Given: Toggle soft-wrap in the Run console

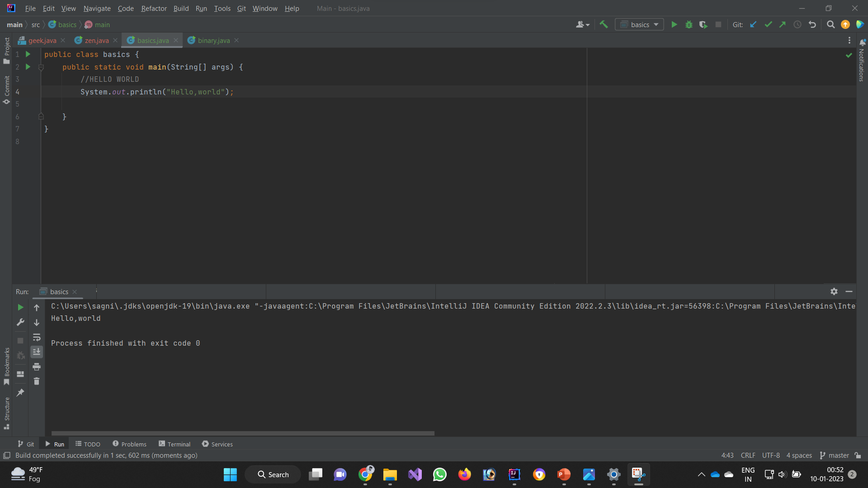Looking at the screenshot, I should tap(37, 337).
